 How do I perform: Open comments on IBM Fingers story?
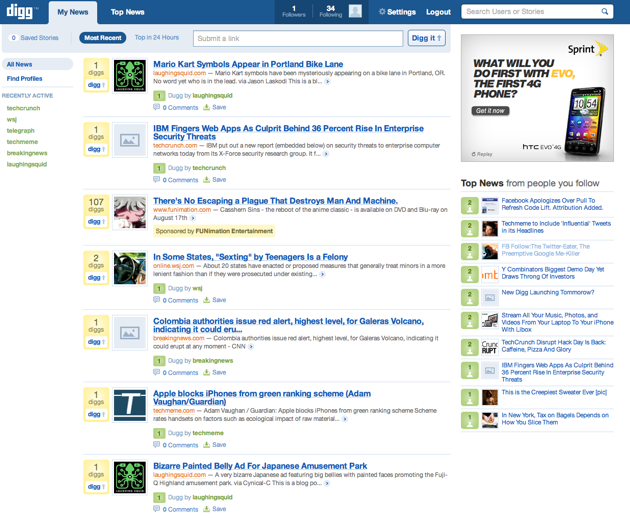[x=176, y=180]
